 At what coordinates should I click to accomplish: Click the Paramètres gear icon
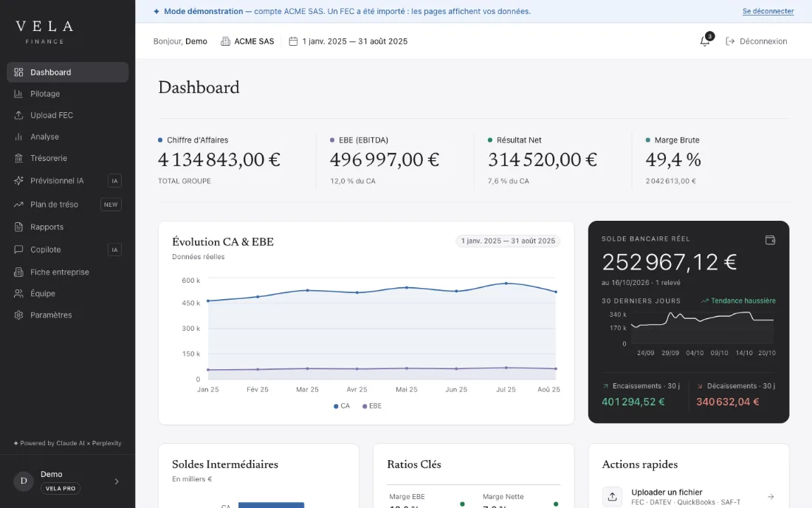coord(18,315)
